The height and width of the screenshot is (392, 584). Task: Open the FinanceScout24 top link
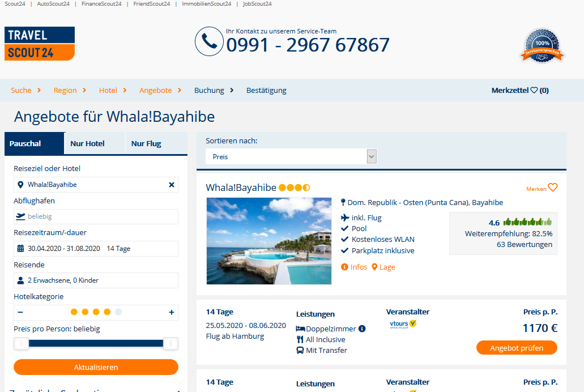pyautogui.click(x=101, y=4)
